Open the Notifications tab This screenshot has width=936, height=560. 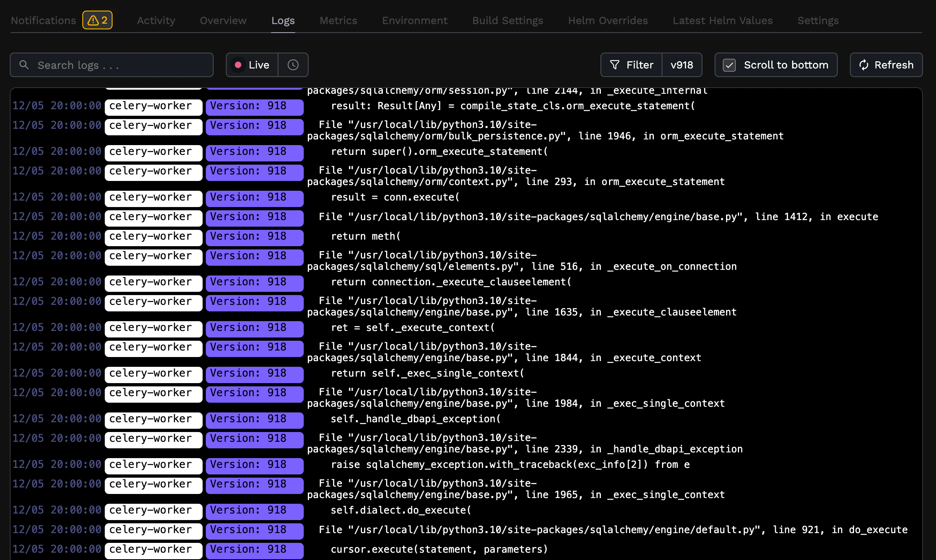point(44,20)
